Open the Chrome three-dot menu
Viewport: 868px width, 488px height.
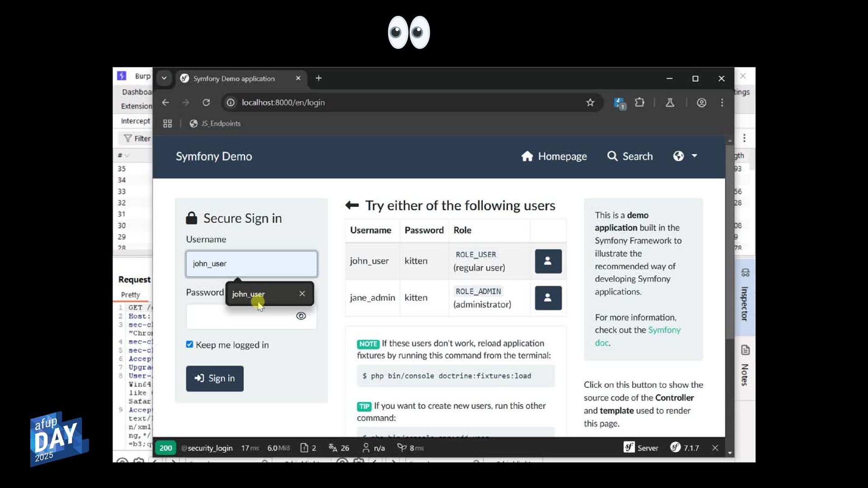pos(722,103)
